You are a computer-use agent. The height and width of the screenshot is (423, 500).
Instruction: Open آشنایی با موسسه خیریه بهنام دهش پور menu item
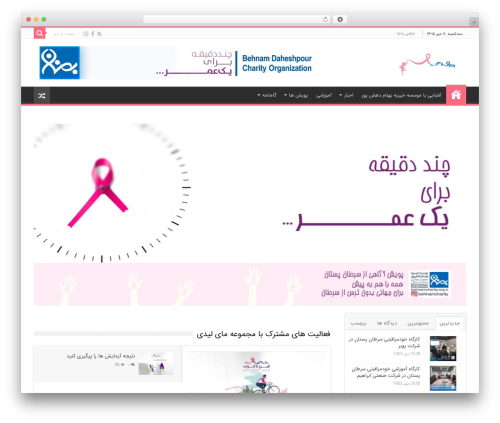pos(401,95)
